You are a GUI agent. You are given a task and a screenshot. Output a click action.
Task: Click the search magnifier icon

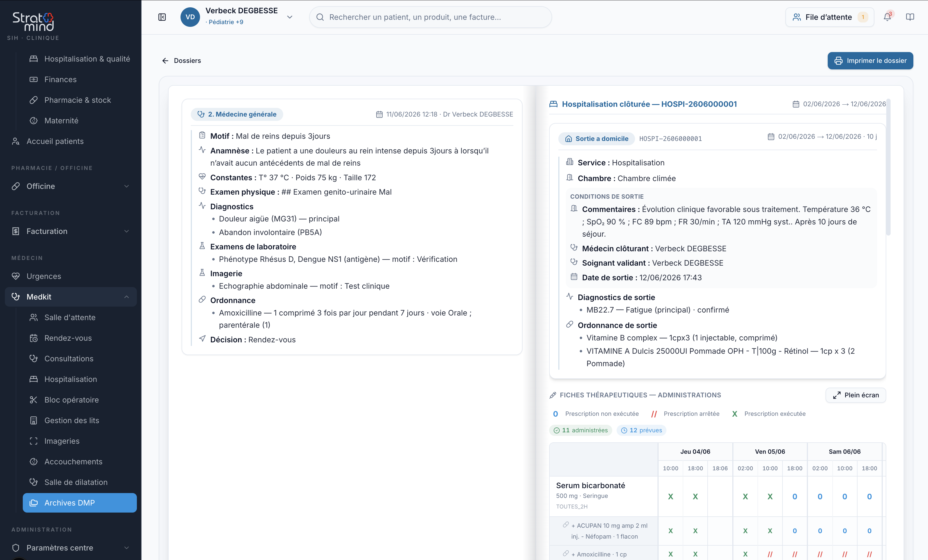pos(320,17)
